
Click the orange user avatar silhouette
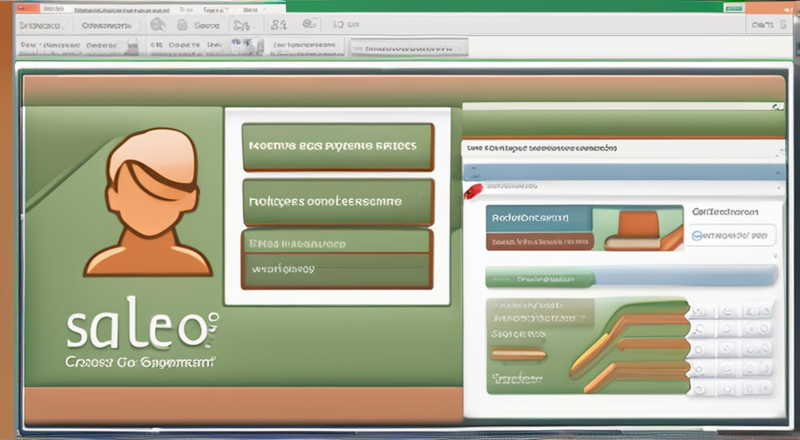coord(148,202)
